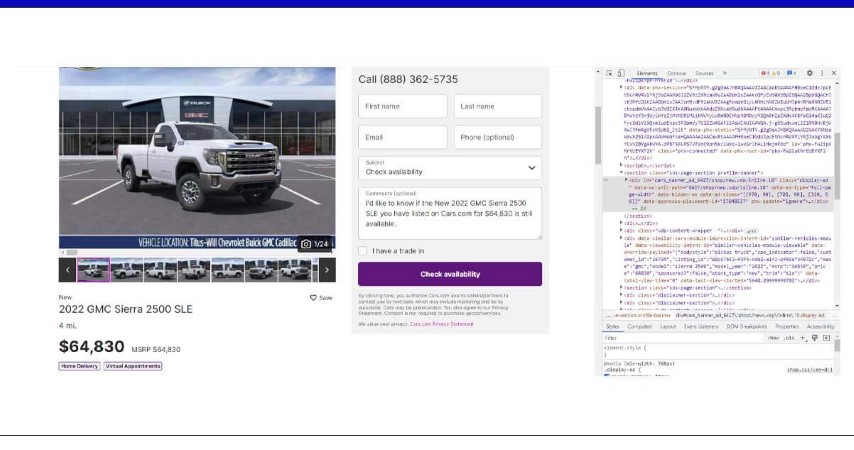854x450 pixels.
Task: Click the Last name field
Action: tap(498, 106)
